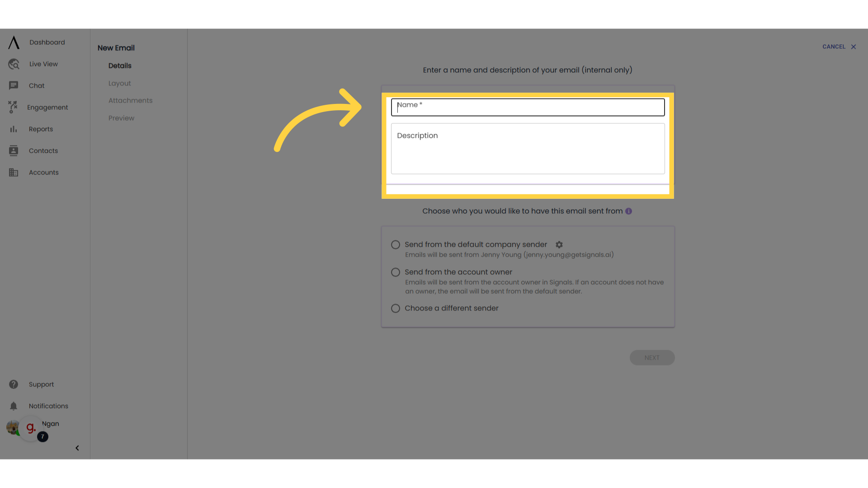The width and height of the screenshot is (868, 488).
Task: Collapse the left sidebar navigation
Action: tap(77, 447)
